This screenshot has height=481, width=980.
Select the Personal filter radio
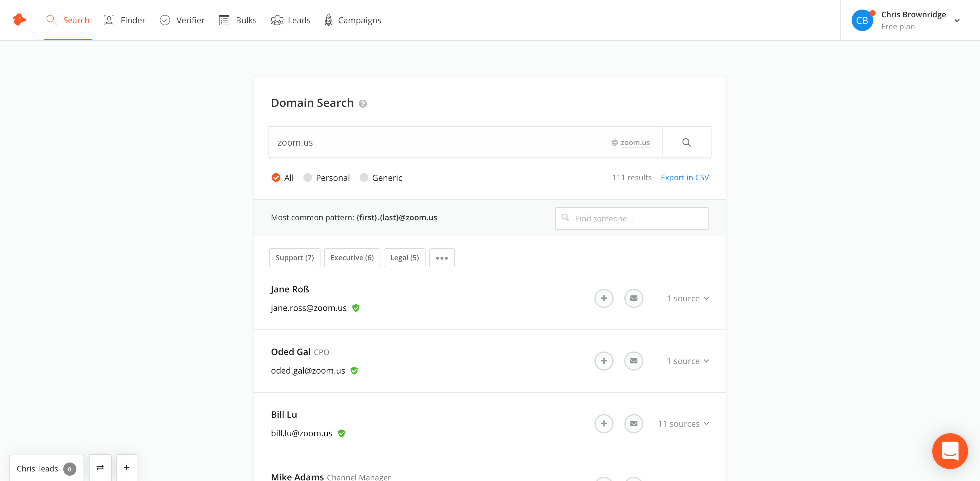click(307, 178)
